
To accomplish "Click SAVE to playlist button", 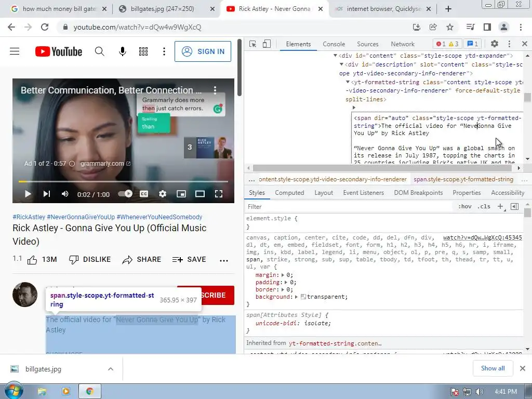I will [x=189, y=260].
